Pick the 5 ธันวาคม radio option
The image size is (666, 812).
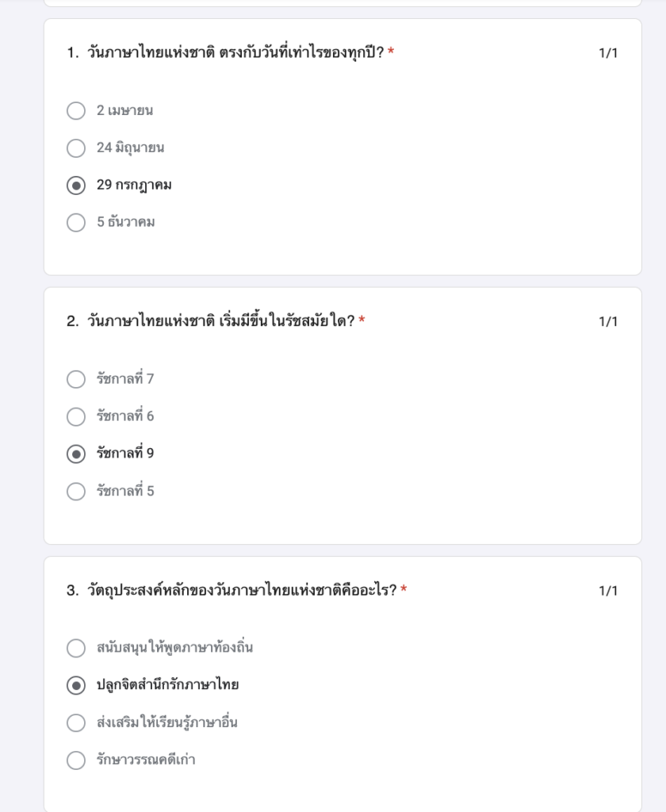(x=76, y=223)
